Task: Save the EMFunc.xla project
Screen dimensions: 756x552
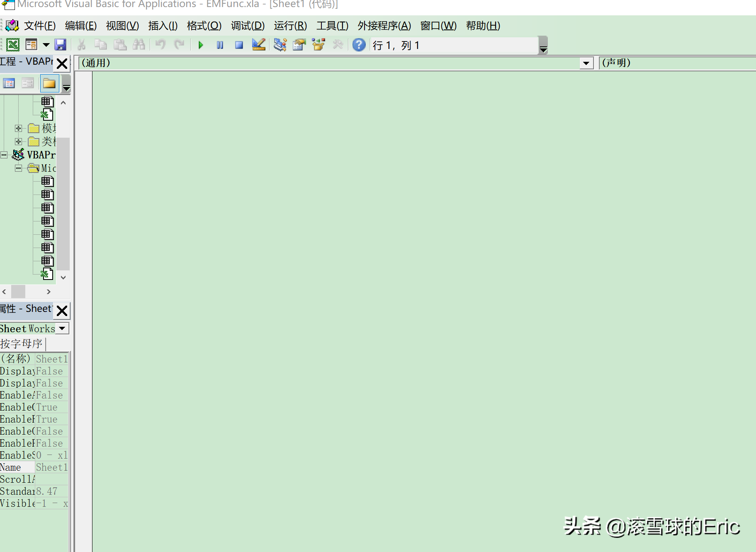Action: [x=61, y=45]
